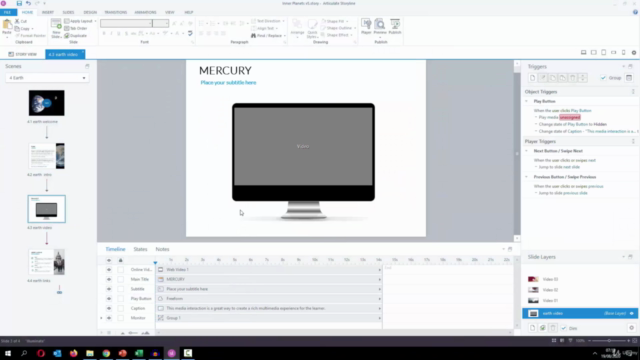Screen dimensions: 640x360
Task: Lock the Caption timeline object
Action: coord(120,308)
